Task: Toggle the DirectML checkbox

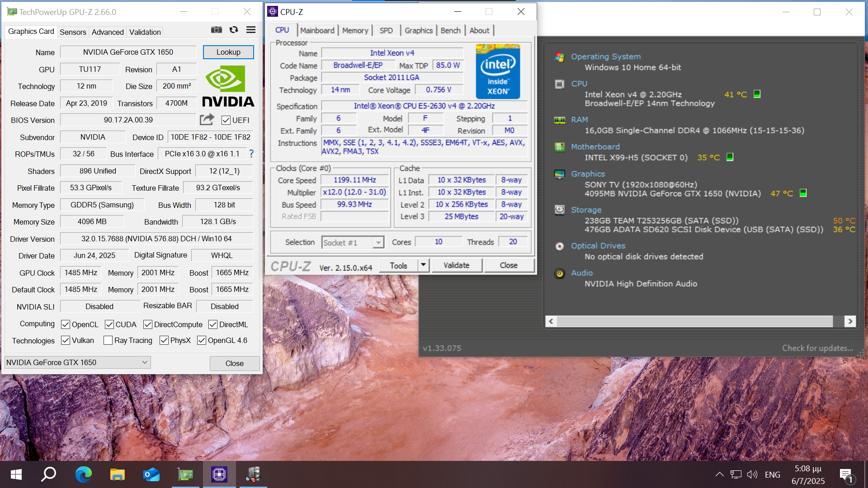Action: pos(213,324)
